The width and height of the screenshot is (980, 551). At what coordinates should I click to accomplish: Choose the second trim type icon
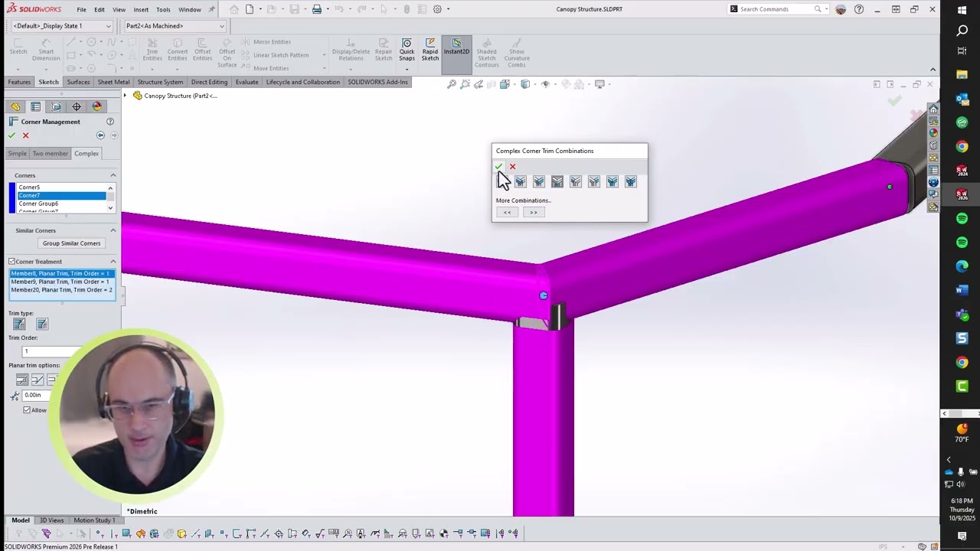click(x=42, y=324)
